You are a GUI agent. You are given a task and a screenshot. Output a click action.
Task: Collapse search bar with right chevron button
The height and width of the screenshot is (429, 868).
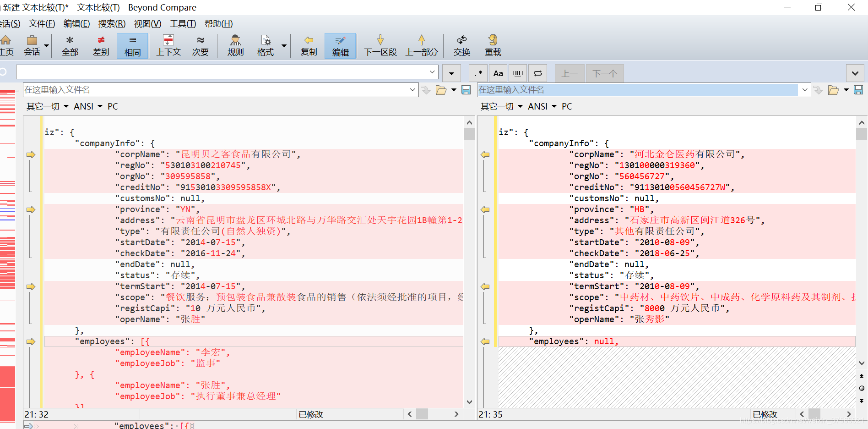click(x=855, y=73)
